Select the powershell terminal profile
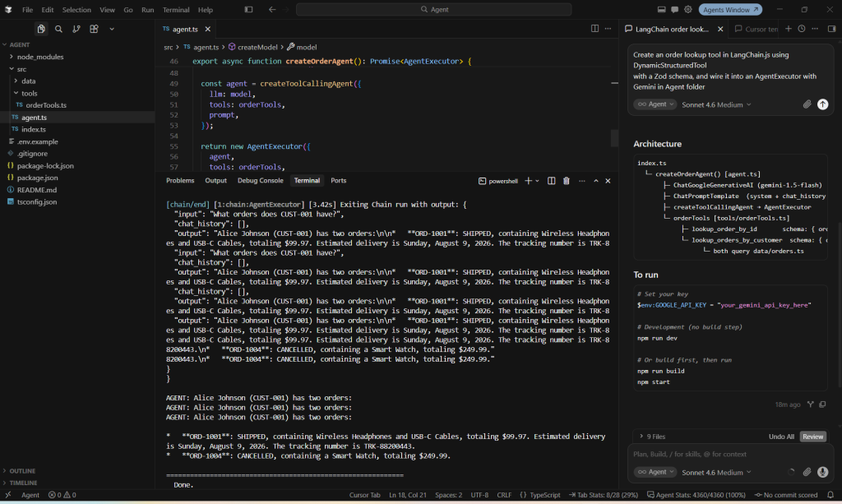Screen dimensions: 842x504 coord(497,181)
